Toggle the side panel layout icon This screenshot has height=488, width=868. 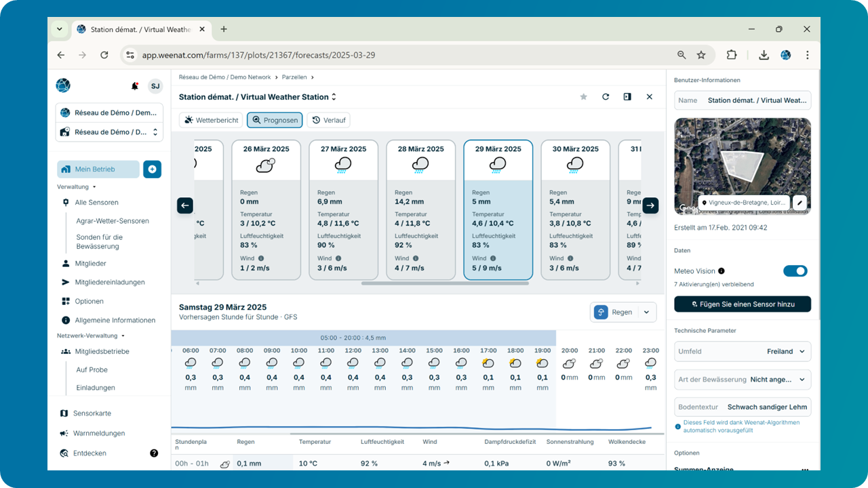[627, 97]
